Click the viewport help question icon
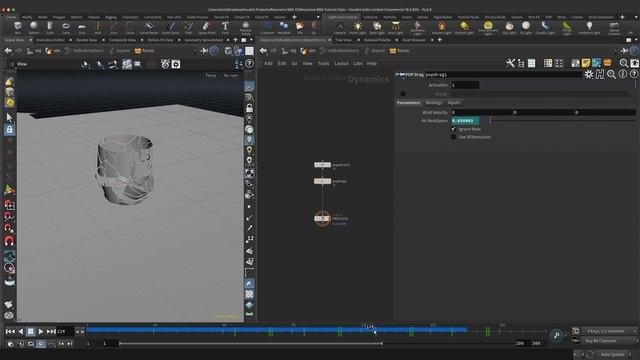Image resolution: width=640 pixels, height=360 pixels. click(x=249, y=64)
